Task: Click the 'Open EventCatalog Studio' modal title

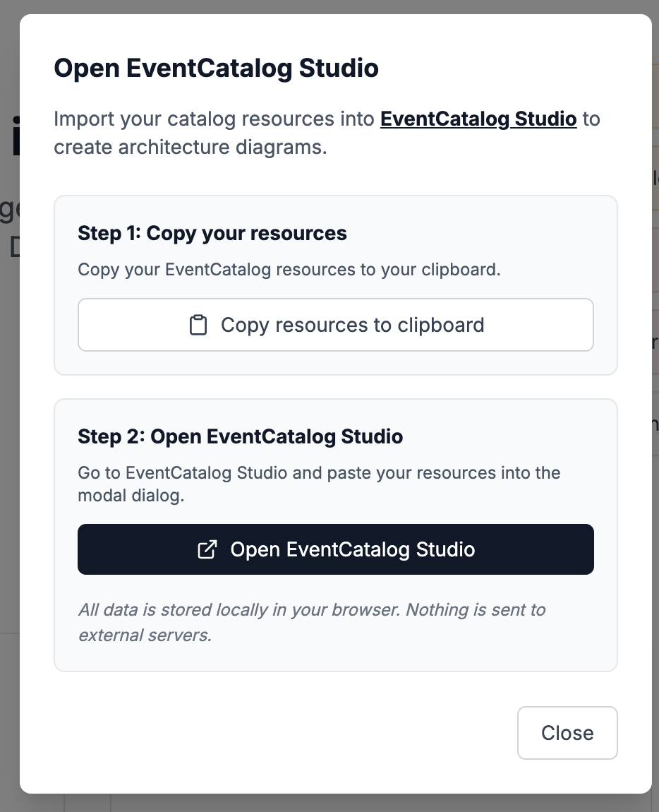Action: [216, 68]
